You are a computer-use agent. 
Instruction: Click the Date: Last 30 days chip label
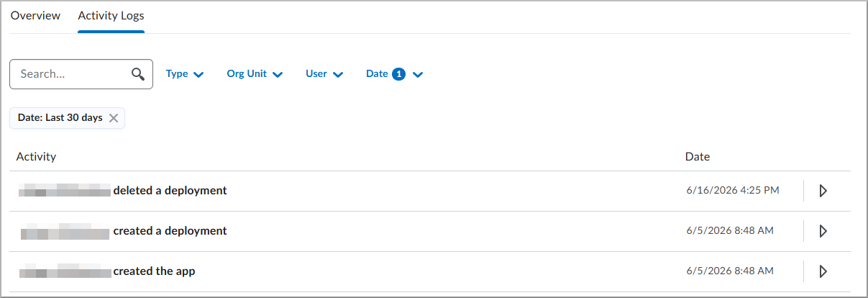coord(60,118)
